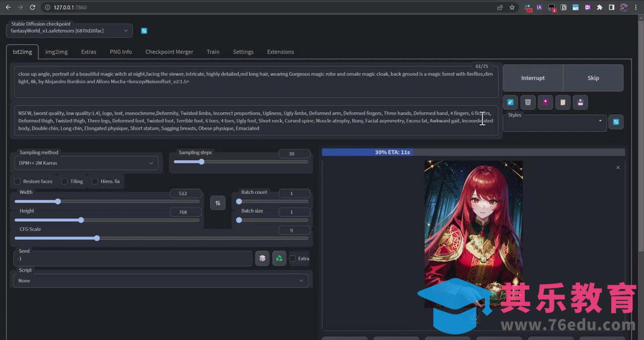Click the clipboard apply styles icon

(x=562, y=102)
